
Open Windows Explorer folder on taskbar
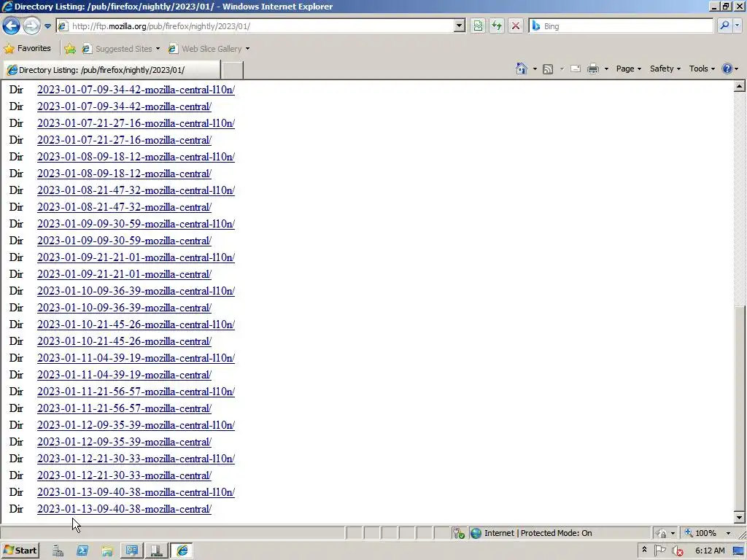point(107,551)
